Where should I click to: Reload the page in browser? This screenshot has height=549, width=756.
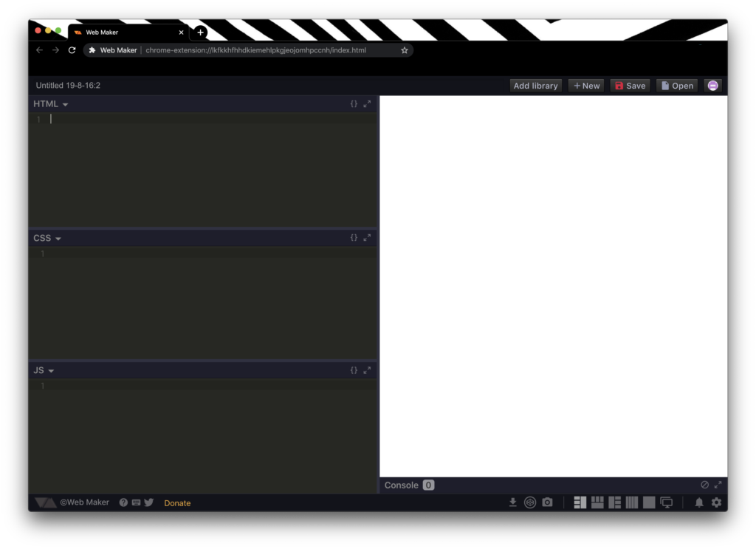72,50
